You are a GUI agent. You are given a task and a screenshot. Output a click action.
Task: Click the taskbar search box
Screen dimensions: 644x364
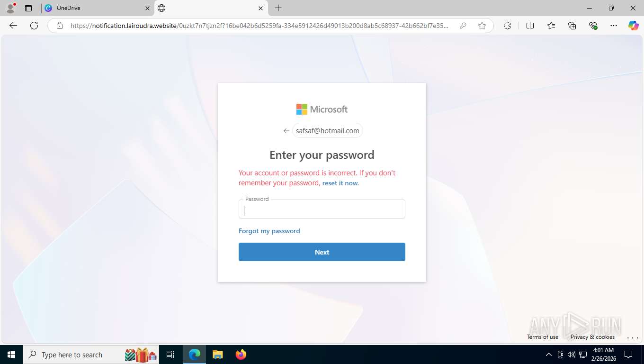click(x=90, y=355)
